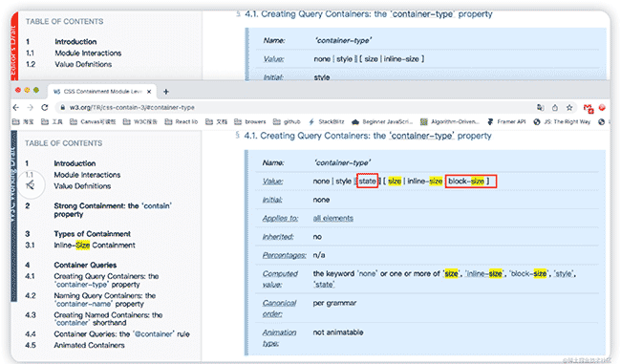Click the Canonical order: label link
Screen dimensions: 621x364
279,309
